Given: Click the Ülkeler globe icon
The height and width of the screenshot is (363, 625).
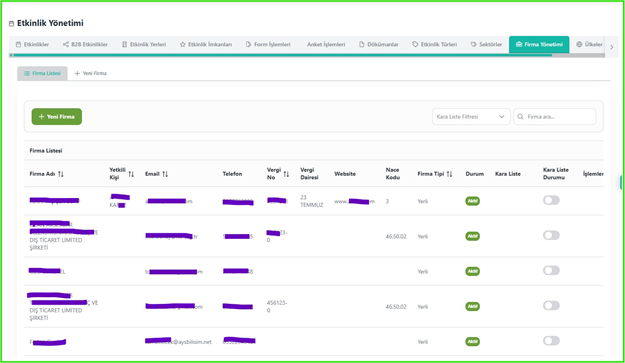Looking at the screenshot, I should (579, 44).
